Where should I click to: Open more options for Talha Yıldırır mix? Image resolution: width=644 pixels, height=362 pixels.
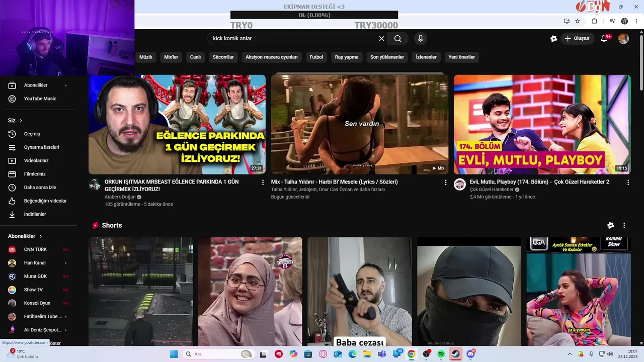(x=445, y=183)
